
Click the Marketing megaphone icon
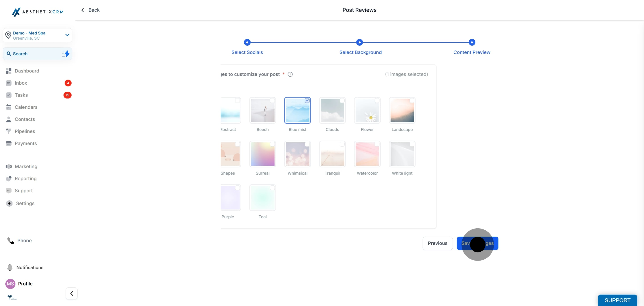(x=9, y=166)
